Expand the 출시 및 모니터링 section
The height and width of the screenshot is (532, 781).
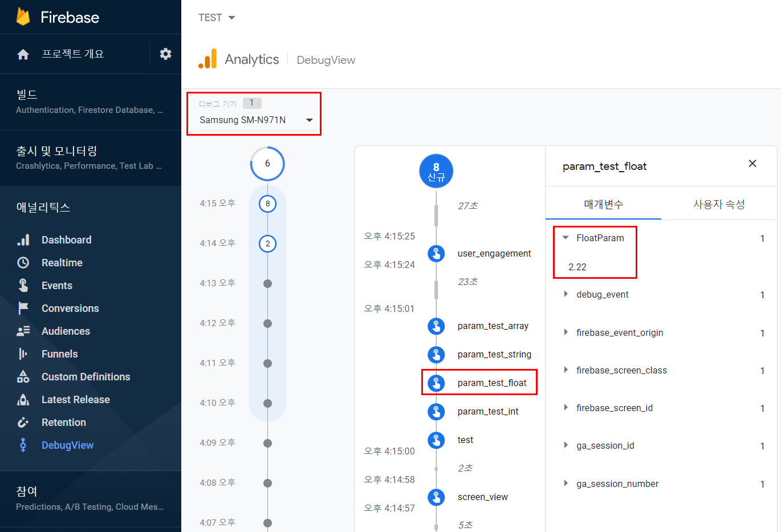pos(91,158)
